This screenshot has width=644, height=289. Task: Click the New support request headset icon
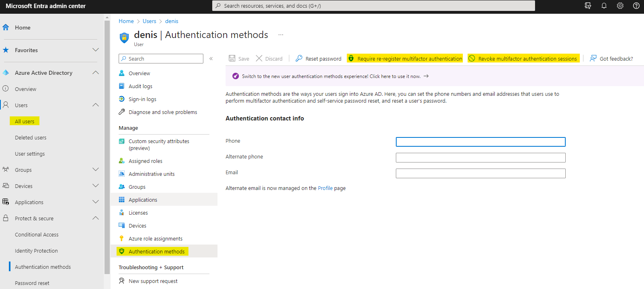121,281
